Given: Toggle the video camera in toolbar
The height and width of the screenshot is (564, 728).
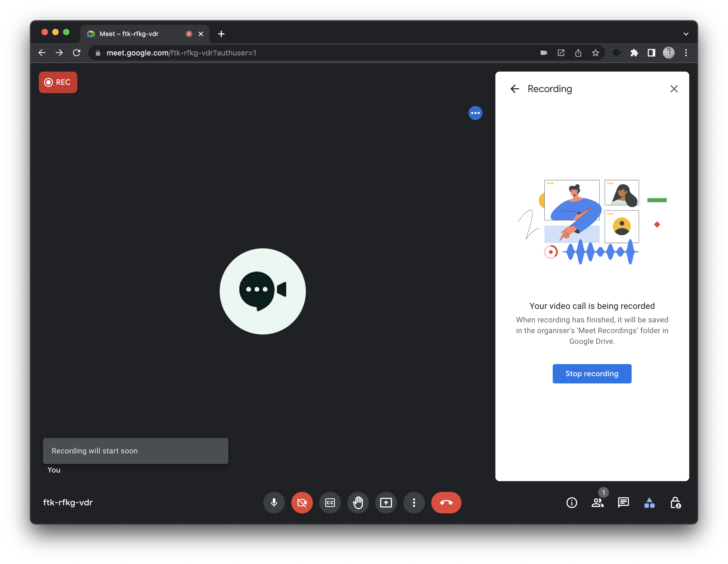Looking at the screenshot, I should pyautogui.click(x=302, y=502).
